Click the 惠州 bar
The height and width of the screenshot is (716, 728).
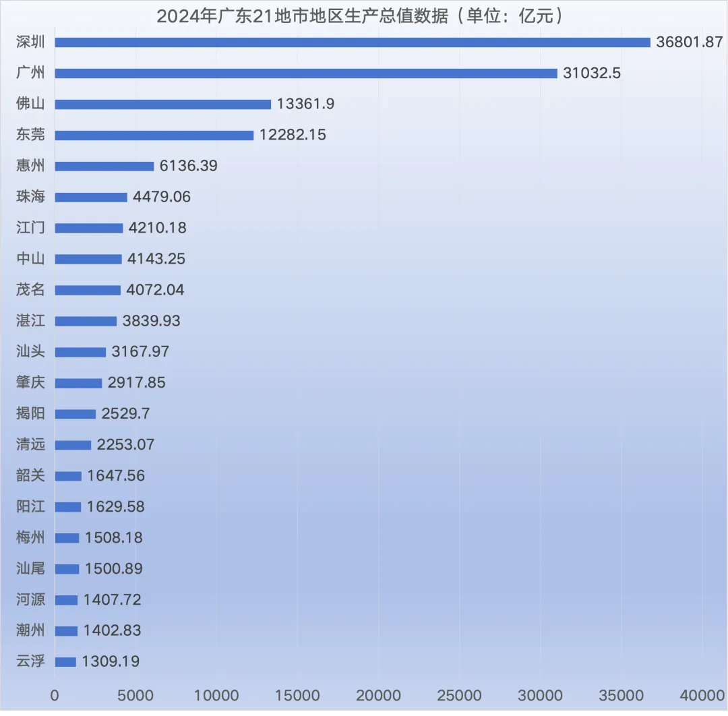(104, 166)
